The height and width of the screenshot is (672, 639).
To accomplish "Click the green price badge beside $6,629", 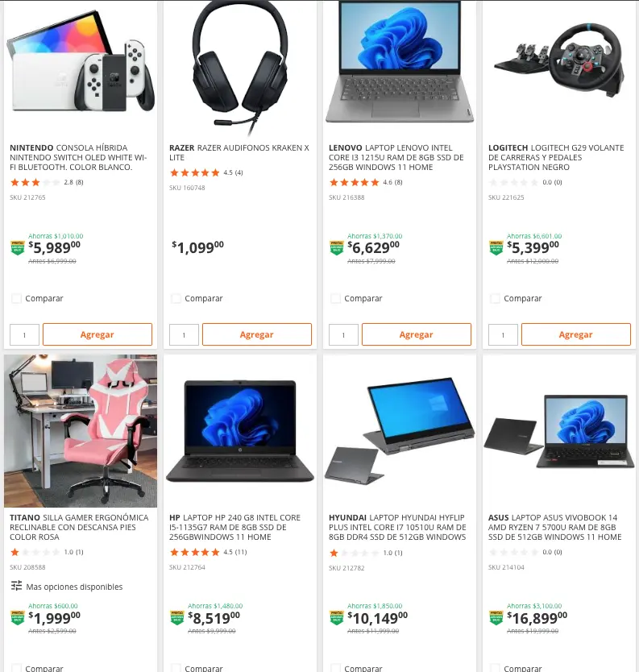I will (337, 247).
